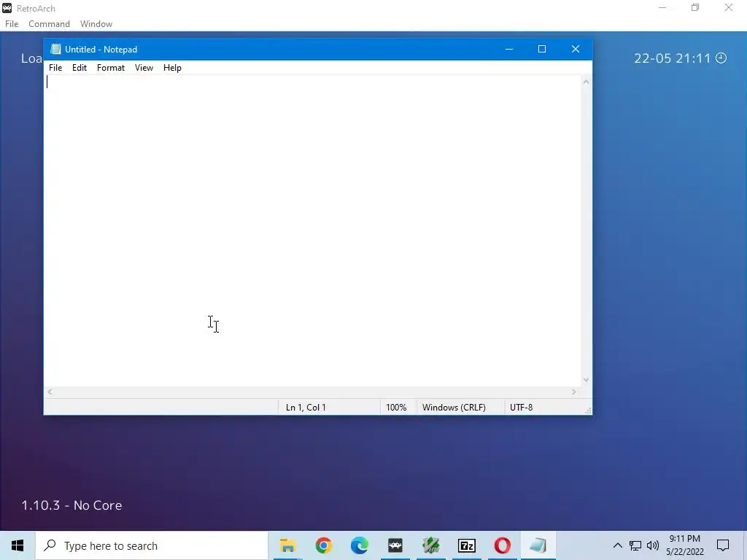Click the search magnifier icon on taskbar
Screen dimensions: 747x560
pos(50,545)
